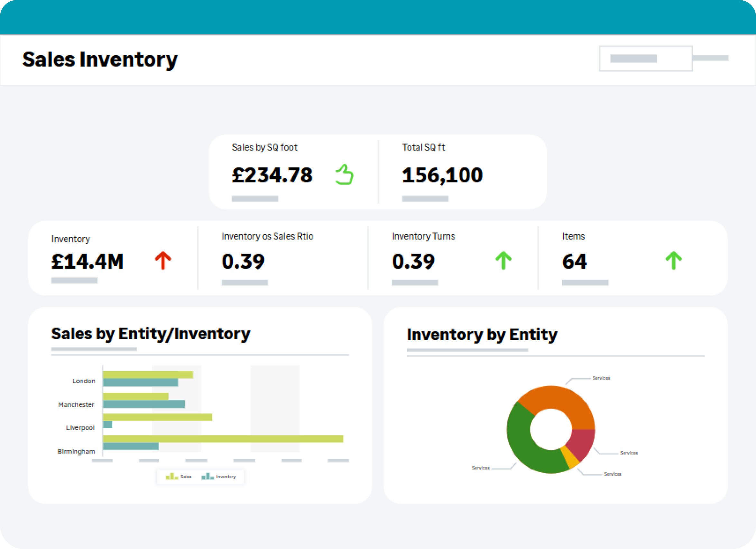
Task: Click London's teal inventory bar
Action: point(140,382)
